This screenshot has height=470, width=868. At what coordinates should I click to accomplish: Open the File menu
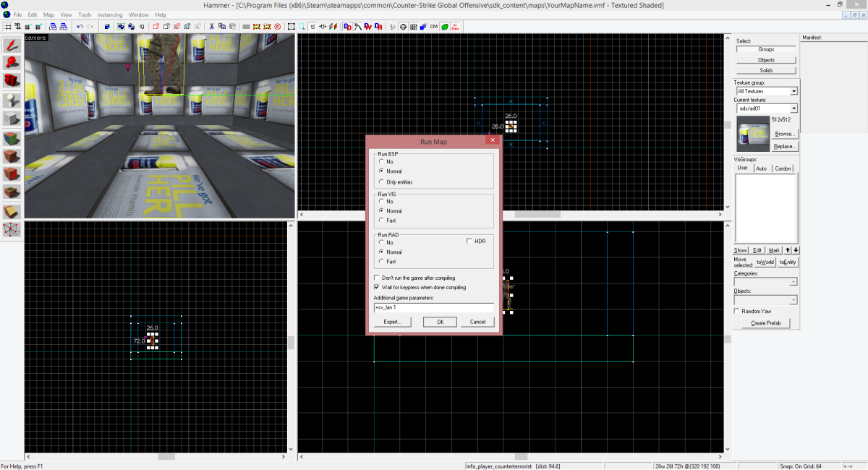click(17, 14)
